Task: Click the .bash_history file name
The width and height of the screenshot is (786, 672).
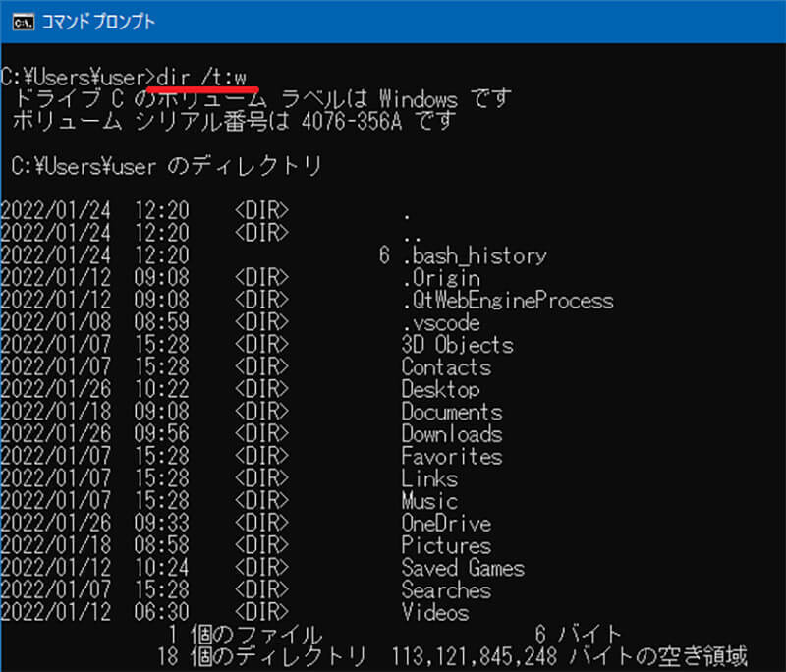Action: [474, 256]
